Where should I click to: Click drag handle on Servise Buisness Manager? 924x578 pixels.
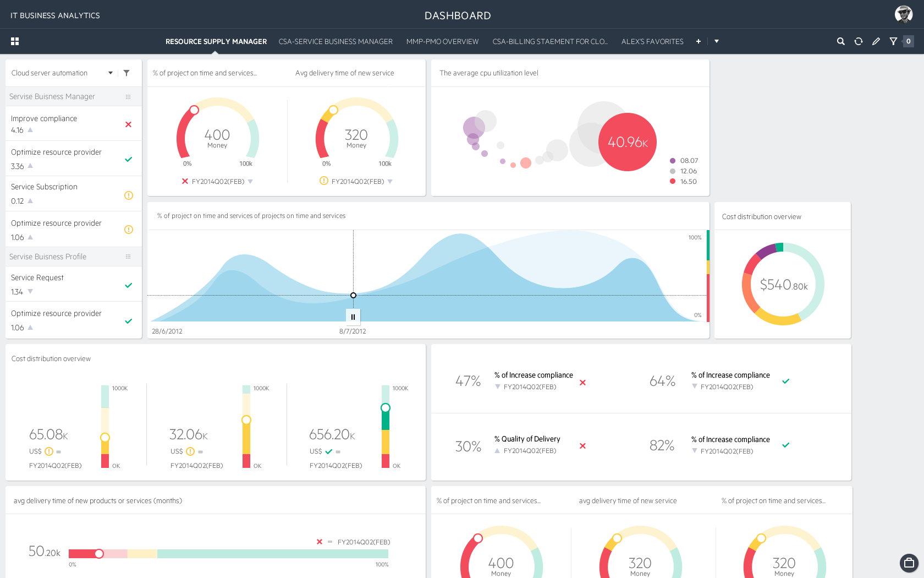click(x=128, y=97)
